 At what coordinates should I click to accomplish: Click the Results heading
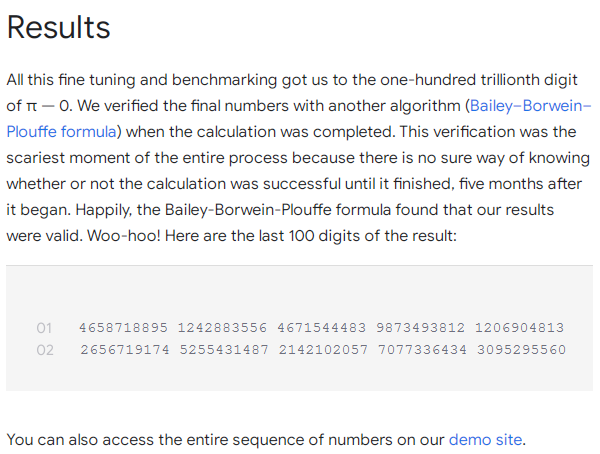tap(58, 28)
